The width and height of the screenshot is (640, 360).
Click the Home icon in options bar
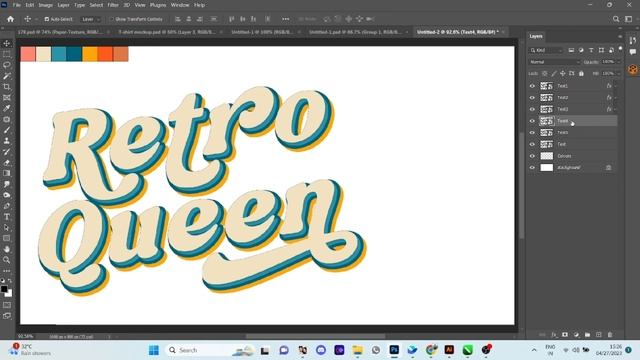[x=11, y=19]
